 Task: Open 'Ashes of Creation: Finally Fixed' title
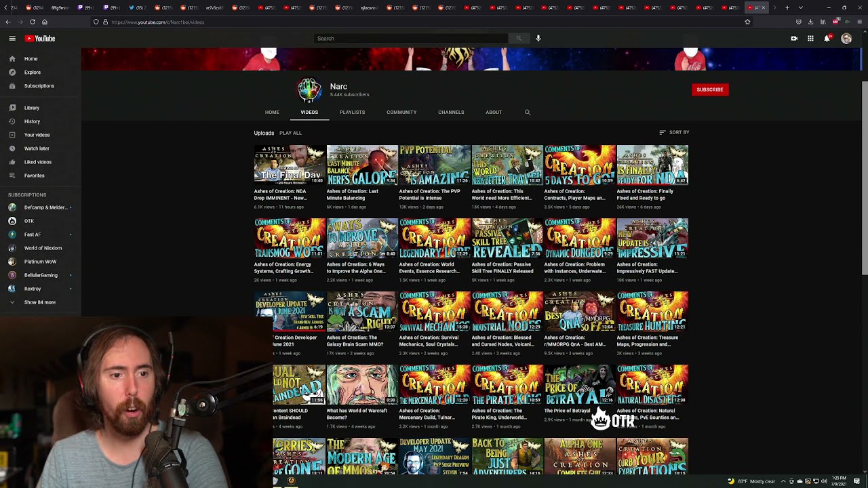click(646, 195)
